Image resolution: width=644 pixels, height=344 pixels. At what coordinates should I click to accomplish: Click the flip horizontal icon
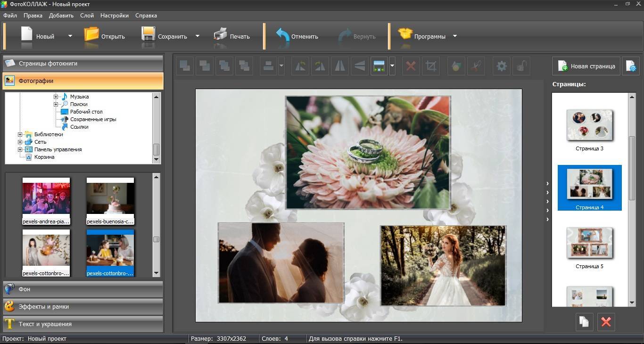coord(339,66)
